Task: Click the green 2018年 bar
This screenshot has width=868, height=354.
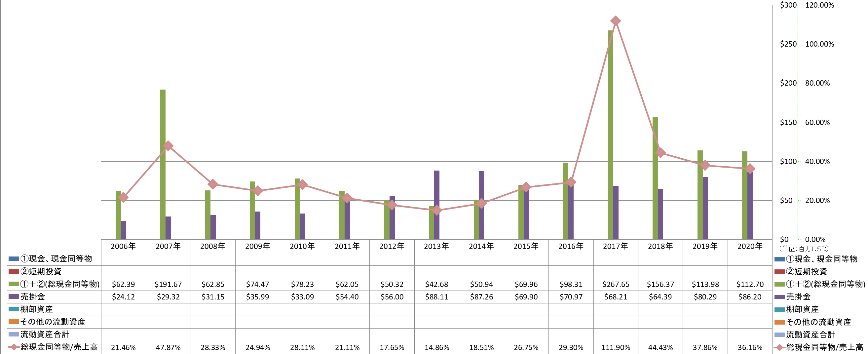Action: pos(655,178)
